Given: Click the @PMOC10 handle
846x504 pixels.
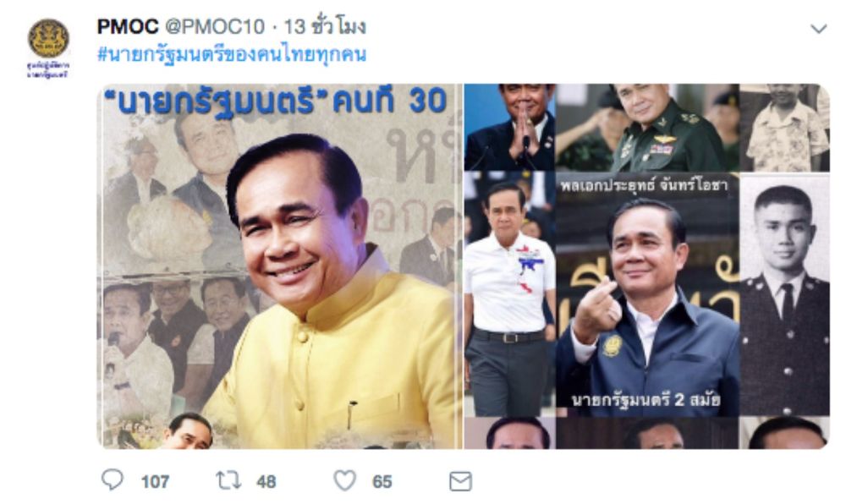Looking at the screenshot, I should 215,26.
